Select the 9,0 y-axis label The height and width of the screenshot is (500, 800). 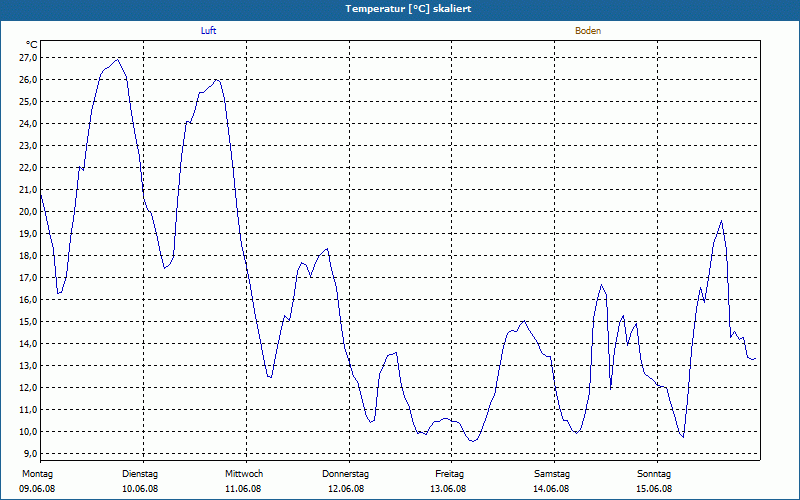[31, 454]
